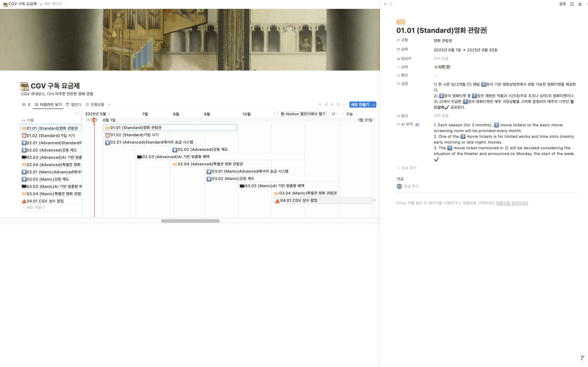The width and height of the screenshot is (588, 367).
Task: Switch to the 캘린더 view tab
Action: (x=73, y=105)
